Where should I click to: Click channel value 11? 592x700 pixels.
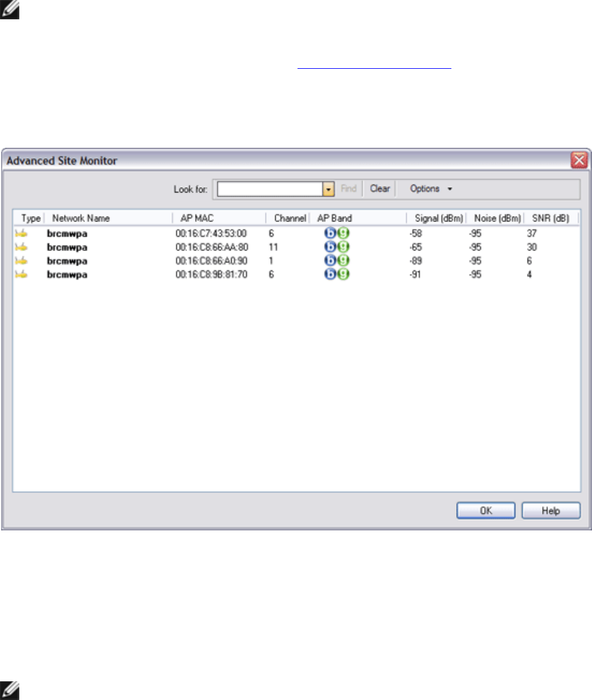pyautogui.click(x=273, y=247)
